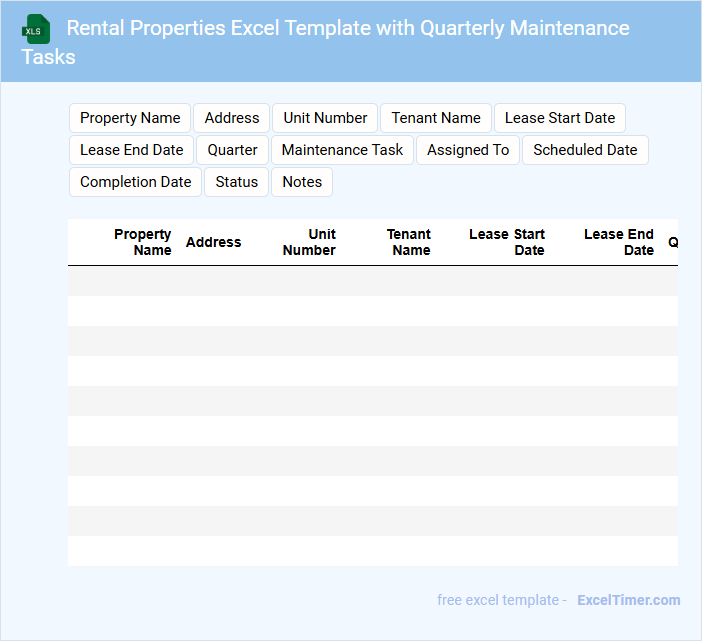Select the Maintenance Task tag
This screenshot has width=702, height=641.
pyautogui.click(x=342, y=150)
